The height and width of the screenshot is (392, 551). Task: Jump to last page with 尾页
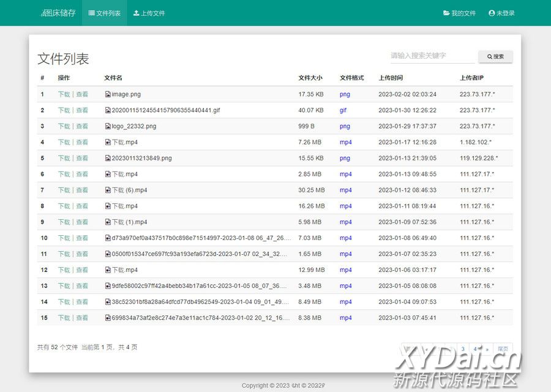pyautogui.click(x=503, y=349)
